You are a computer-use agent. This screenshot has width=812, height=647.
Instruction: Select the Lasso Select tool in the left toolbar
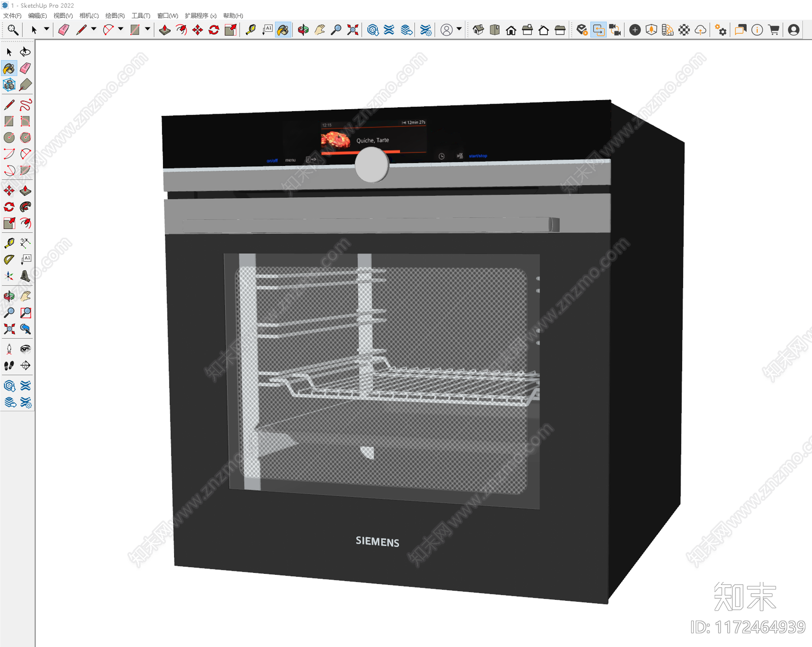25,52
